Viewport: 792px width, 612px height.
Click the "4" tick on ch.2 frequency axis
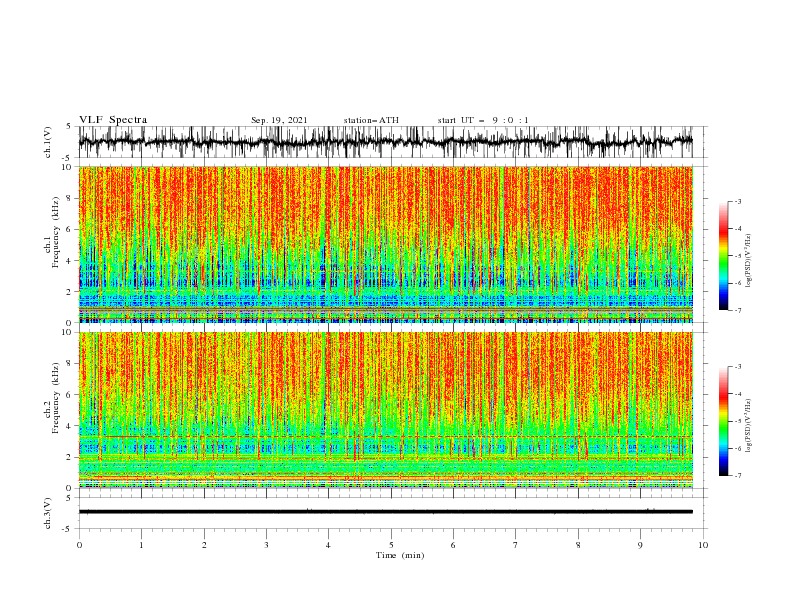(x=69, y=426)
